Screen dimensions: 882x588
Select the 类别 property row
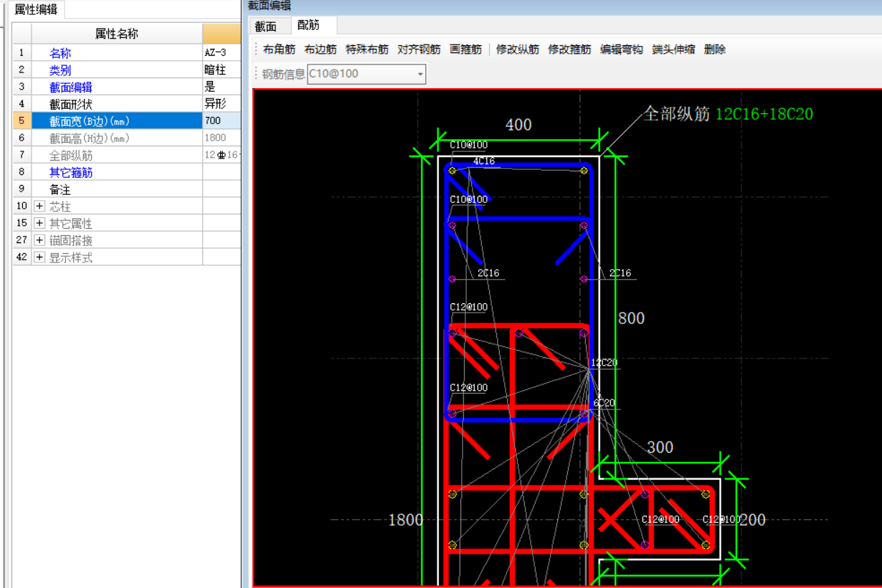click(126, 70)
